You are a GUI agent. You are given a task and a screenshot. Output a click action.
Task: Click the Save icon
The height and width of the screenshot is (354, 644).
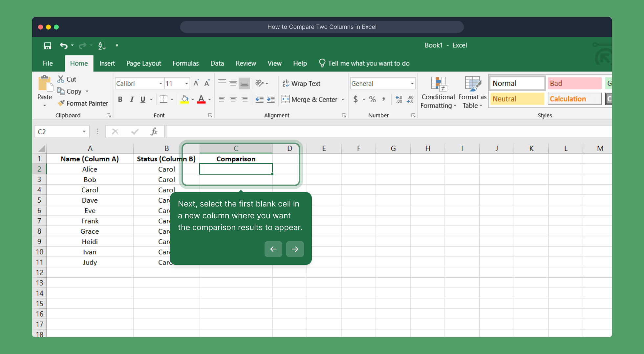pyautogui.click(x=47, y=46)
